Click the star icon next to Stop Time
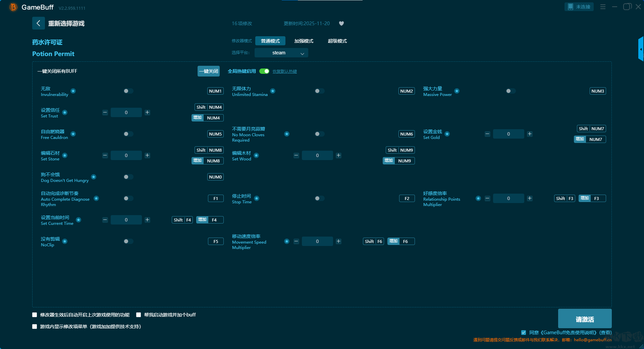This screenshot has width=644, height=349. [x=257, y=198]
